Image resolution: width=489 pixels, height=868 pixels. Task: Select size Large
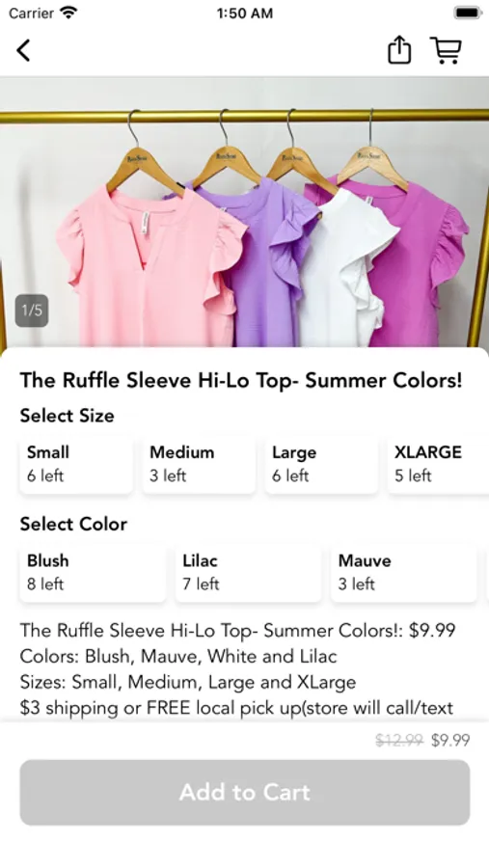pos(321,464)
